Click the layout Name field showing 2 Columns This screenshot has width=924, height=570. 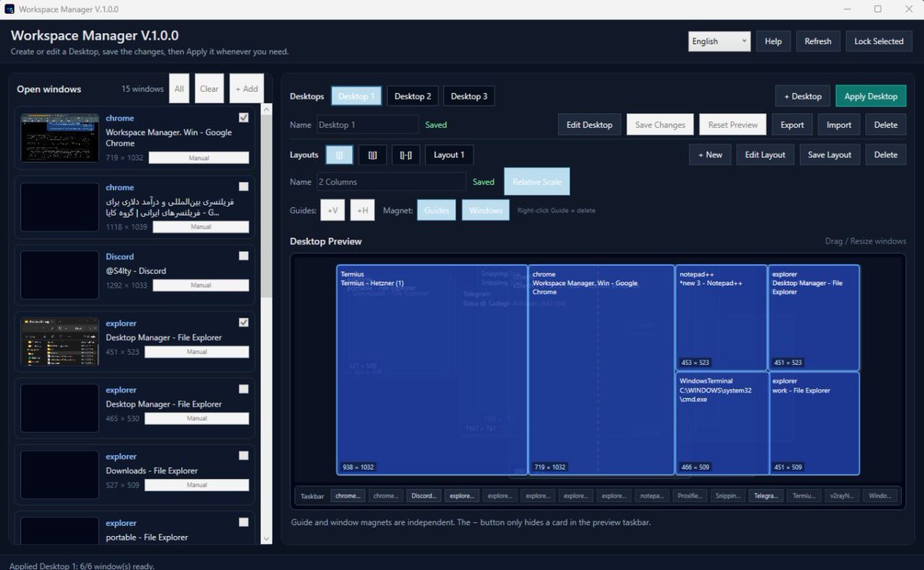pyautogui.click(x=391, y=182)
